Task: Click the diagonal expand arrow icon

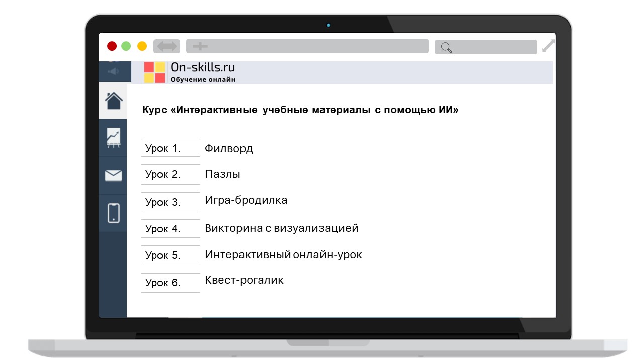Action: pos(548,46)
